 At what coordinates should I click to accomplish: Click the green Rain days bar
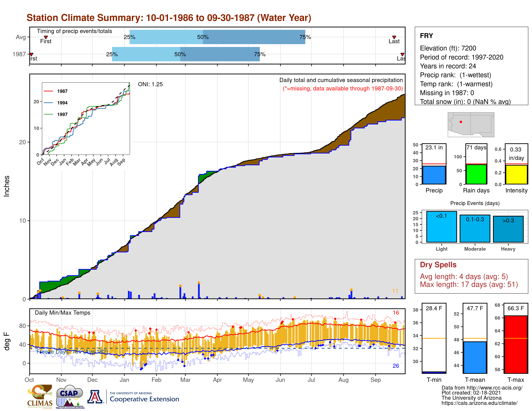click(x=476, y=174)
